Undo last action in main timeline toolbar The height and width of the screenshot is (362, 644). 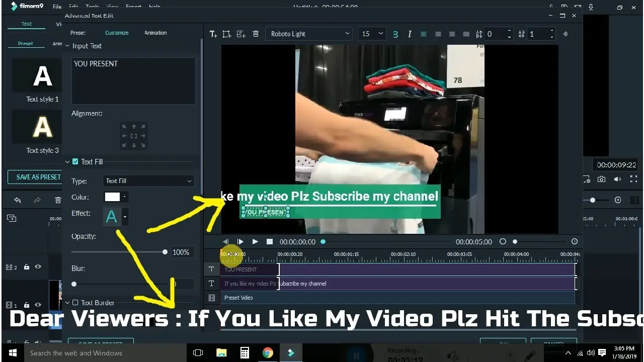coord(18,200)
